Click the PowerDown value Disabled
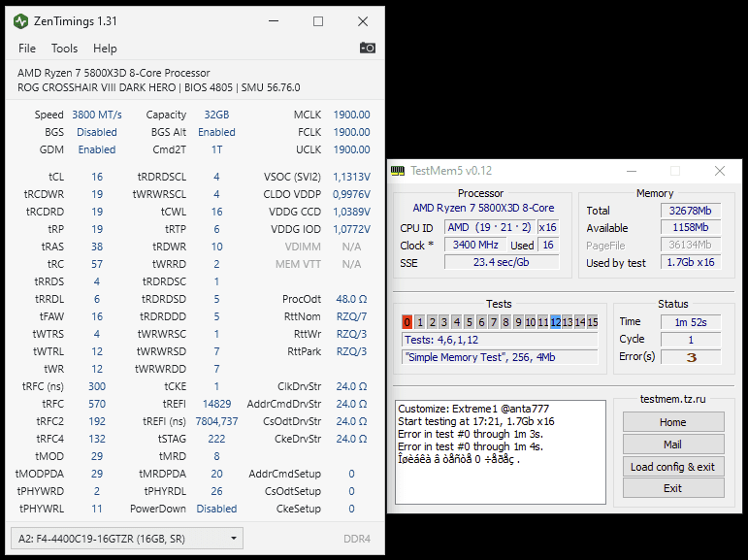The height and width of the screenshot is (560, 748). [x=216, y=509]
